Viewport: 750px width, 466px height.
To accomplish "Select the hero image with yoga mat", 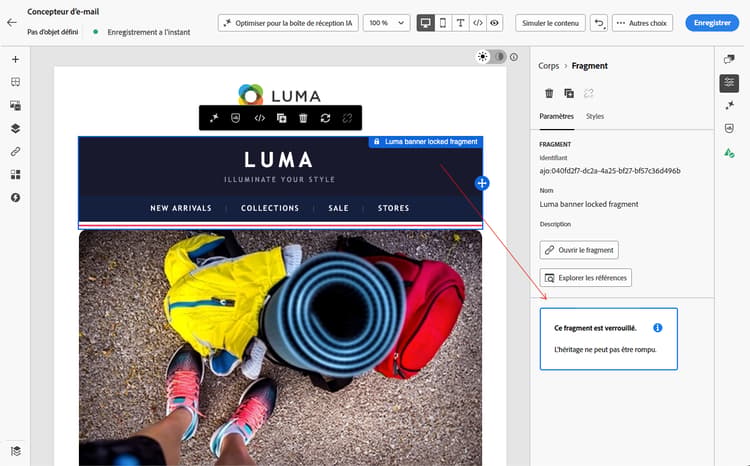I will (x=280, y=348).
